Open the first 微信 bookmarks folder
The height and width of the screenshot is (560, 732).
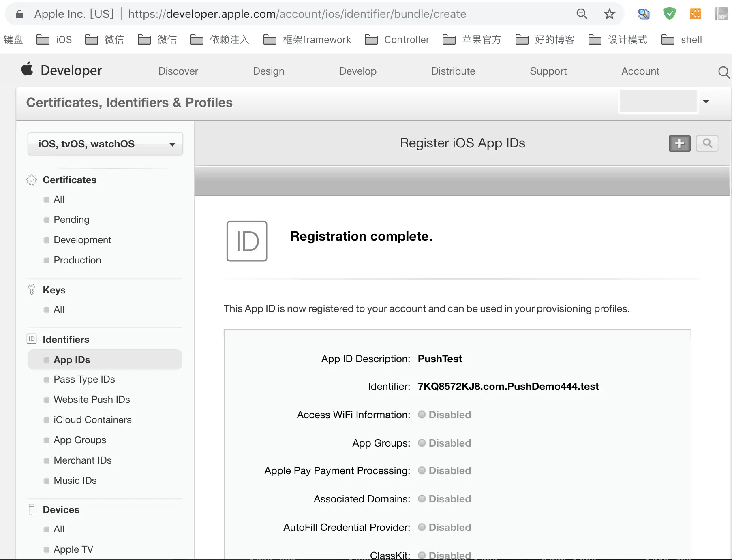[x=105, y=40]
